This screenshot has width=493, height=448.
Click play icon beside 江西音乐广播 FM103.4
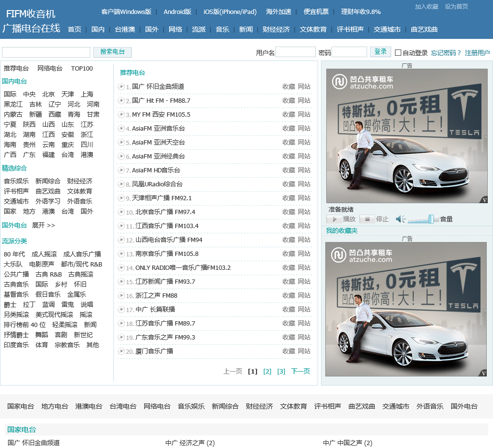121,226
